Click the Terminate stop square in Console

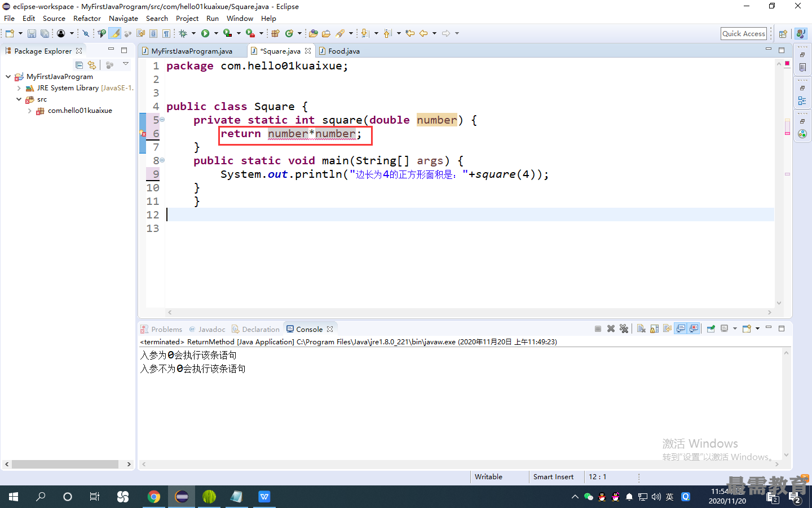click(598, 329)
